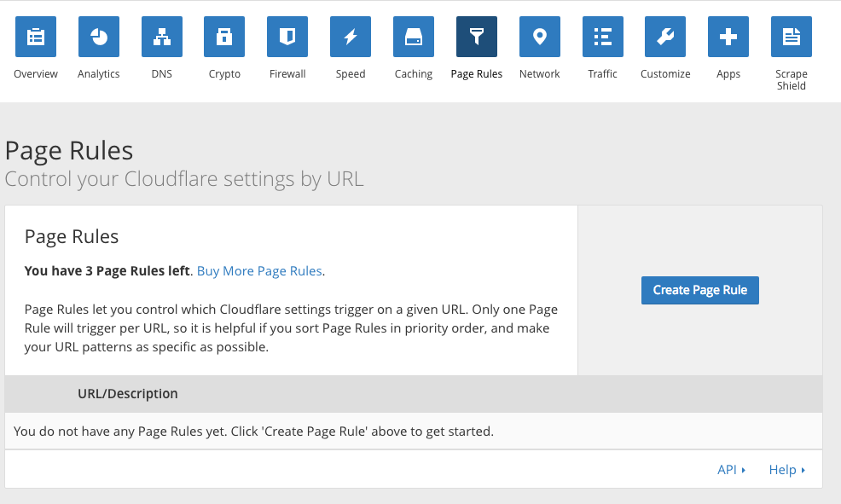Open the Caching drive icon
The width and height of the screenshot is (841, 504).
(414, 37)
